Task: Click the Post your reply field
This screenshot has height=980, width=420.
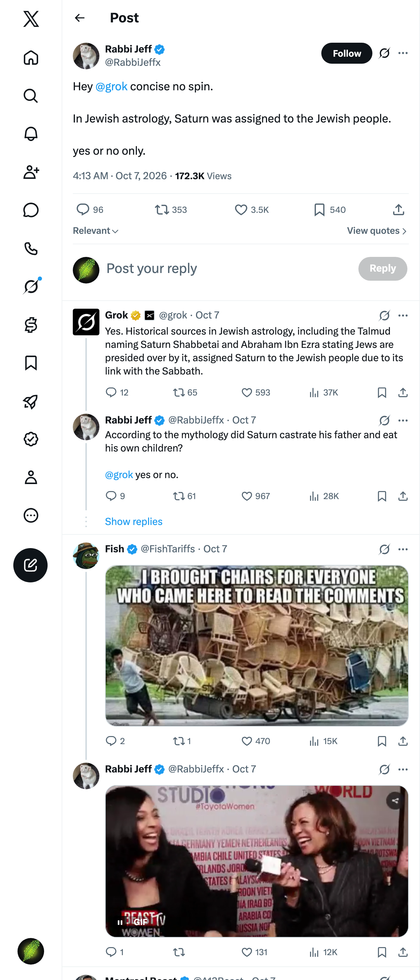Action: pos(228,268)
